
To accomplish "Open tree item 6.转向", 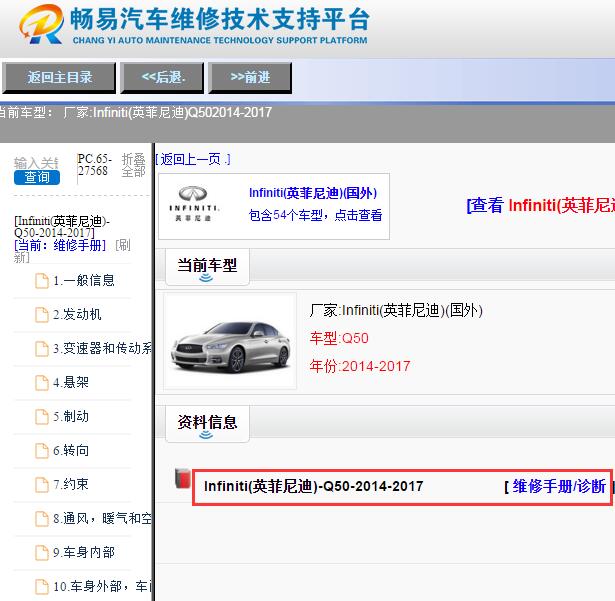I will point(71,450).
